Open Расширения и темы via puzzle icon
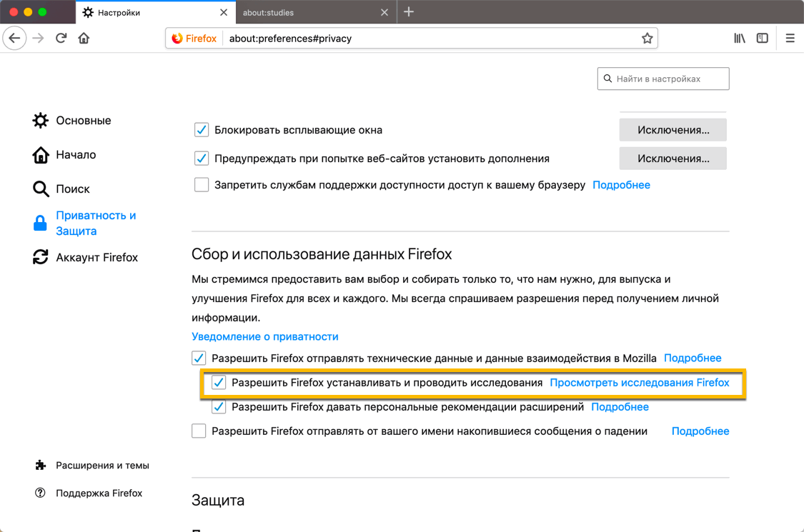Viewport: 804px width, 532px height. coord(40,465)
